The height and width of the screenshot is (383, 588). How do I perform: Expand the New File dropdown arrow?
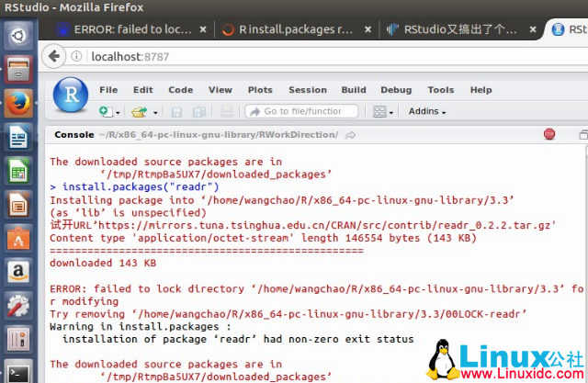pos(118,112)
